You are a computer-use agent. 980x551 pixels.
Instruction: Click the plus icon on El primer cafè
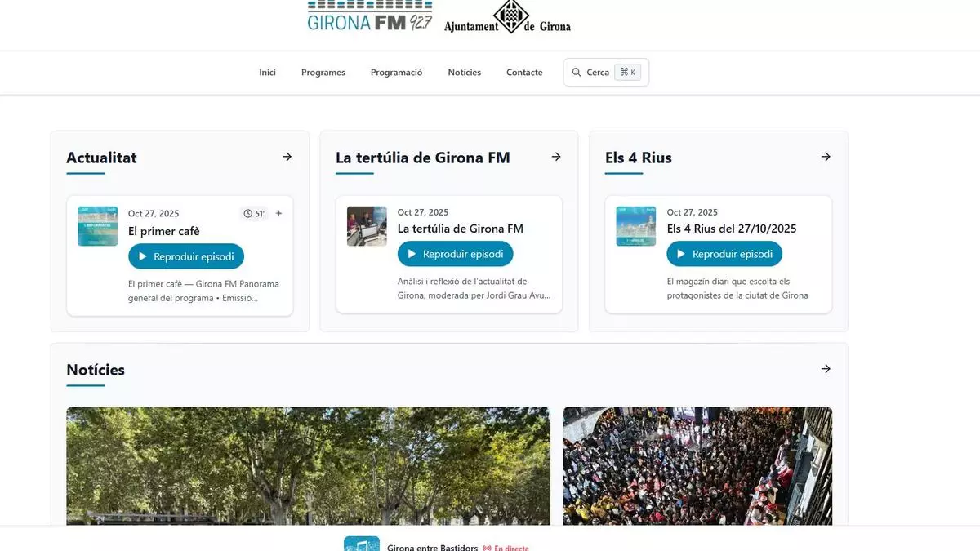[278, 214]
